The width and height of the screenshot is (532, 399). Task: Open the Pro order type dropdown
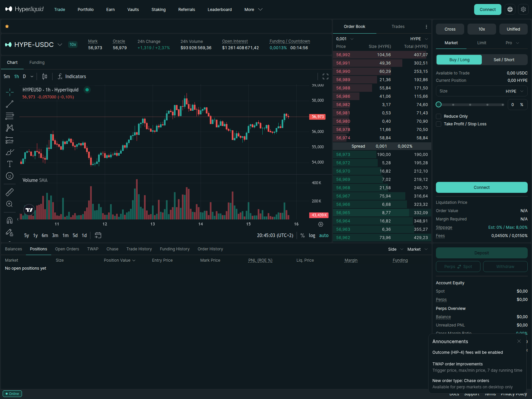click(512, 43)
